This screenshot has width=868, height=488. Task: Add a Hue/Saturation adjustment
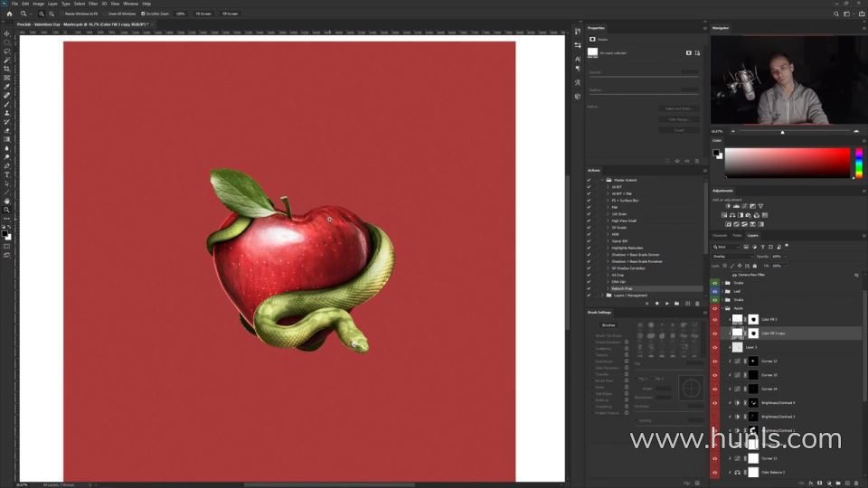[724, 215]
